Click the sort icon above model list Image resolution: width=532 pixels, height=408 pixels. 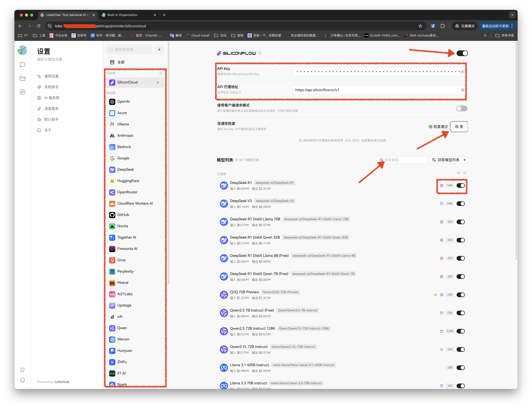[x=465, y=173]
